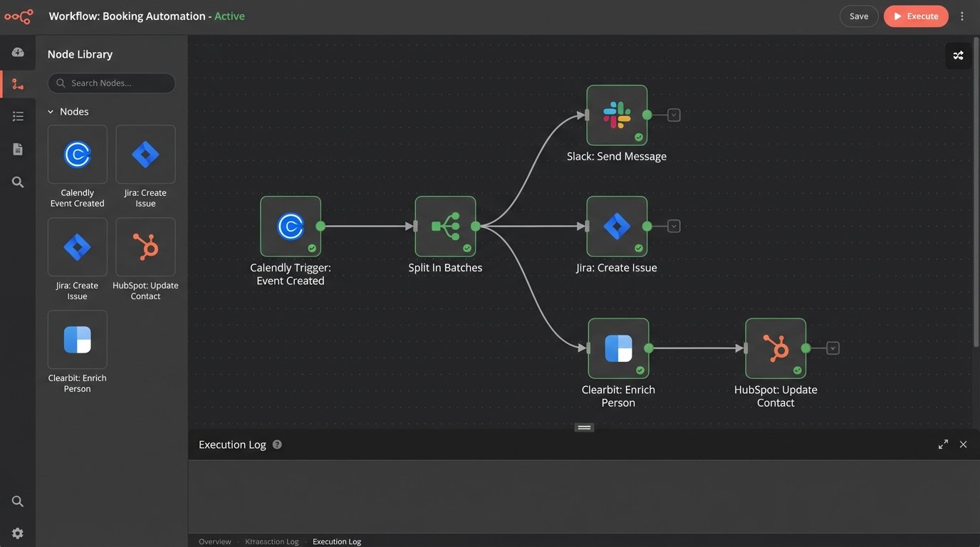Select the Split In Batches node
Viewport: 980px width, 547px height.
pos(445,226)
